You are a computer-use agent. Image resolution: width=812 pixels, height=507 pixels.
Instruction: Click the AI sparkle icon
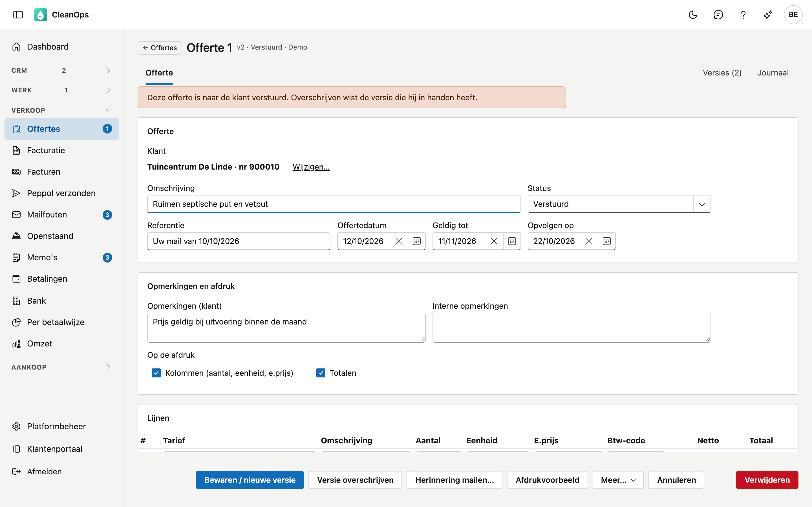click(x=768, y=14)
